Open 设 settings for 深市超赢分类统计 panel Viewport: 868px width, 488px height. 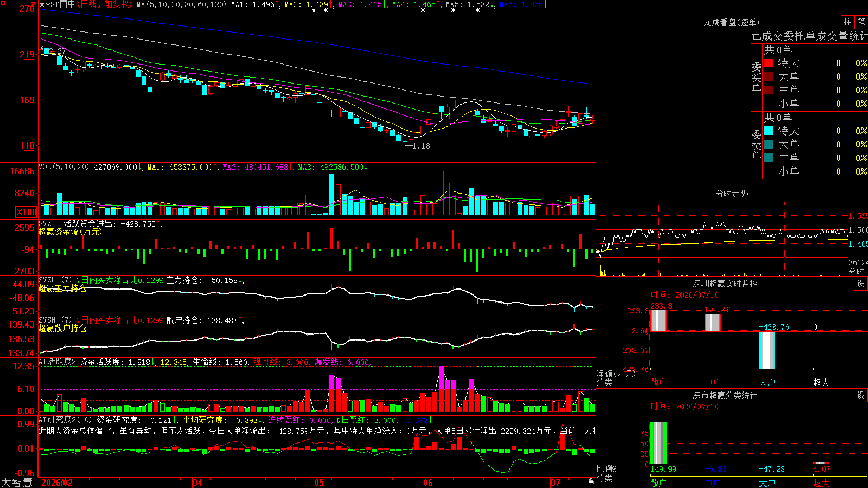coord(861,395)
